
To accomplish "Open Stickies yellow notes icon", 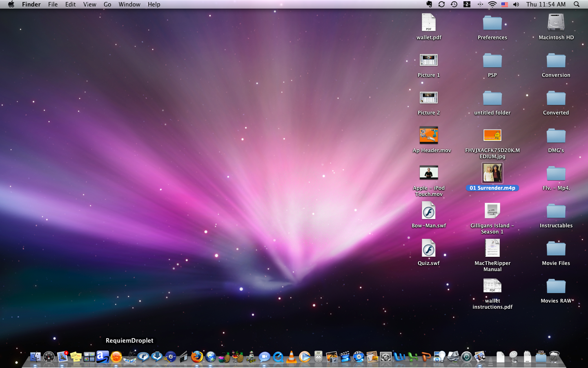I will [x=76, y=357].
